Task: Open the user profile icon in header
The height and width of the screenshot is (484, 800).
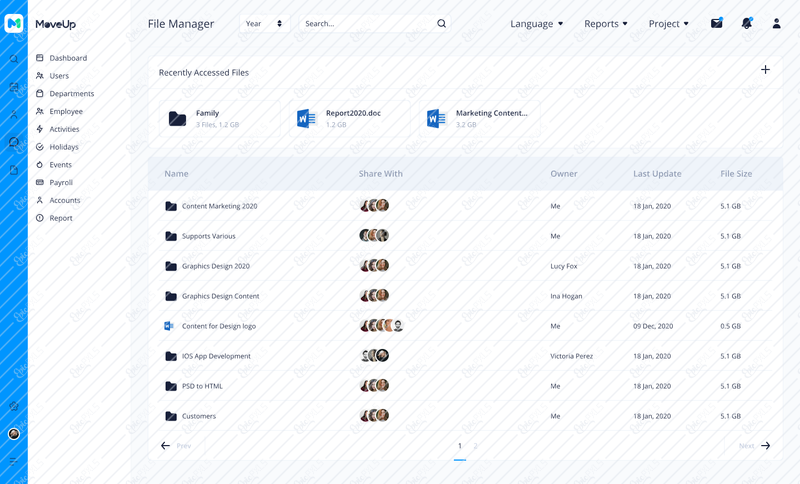Action: pos(777,23)
